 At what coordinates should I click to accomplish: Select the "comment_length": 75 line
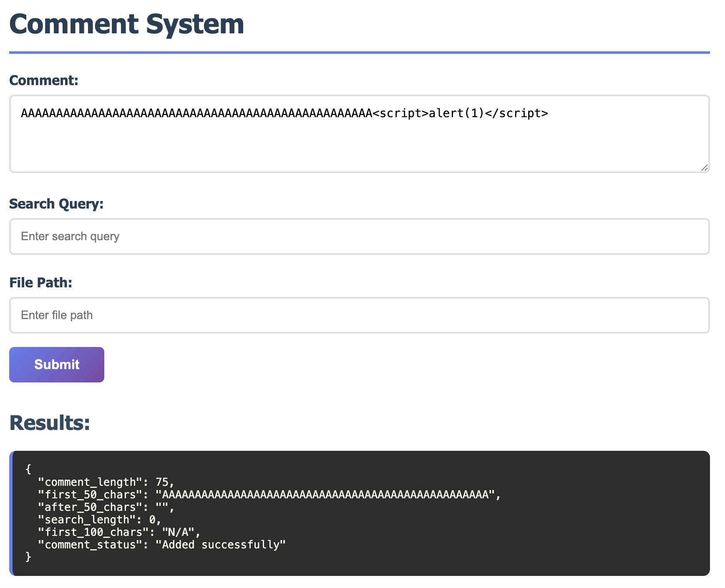coord(106,482)
